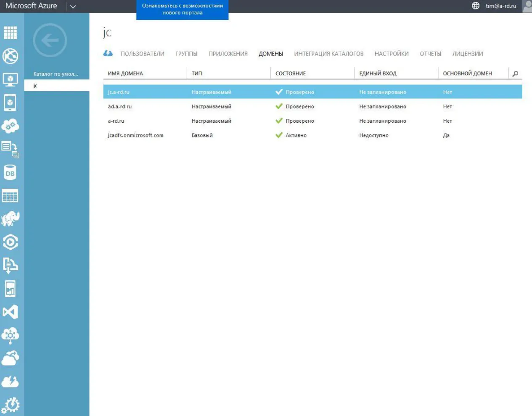
Task: Open ИНТЕГРАЦИЯ КАТАЛОГОВ tab
Action: [329, 54]
